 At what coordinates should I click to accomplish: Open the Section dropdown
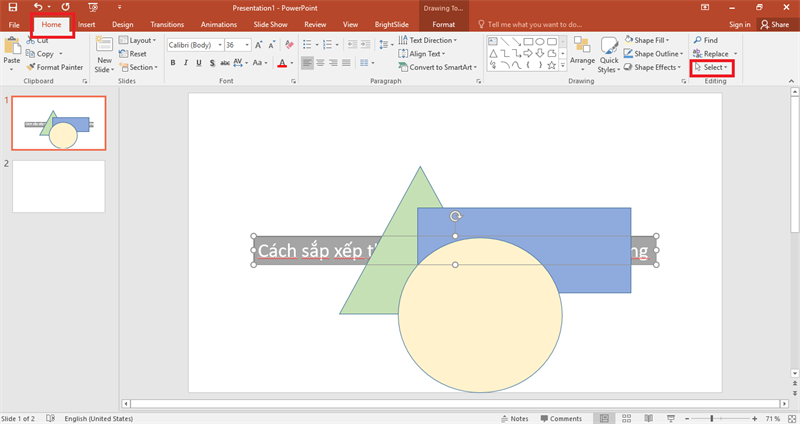138,67
